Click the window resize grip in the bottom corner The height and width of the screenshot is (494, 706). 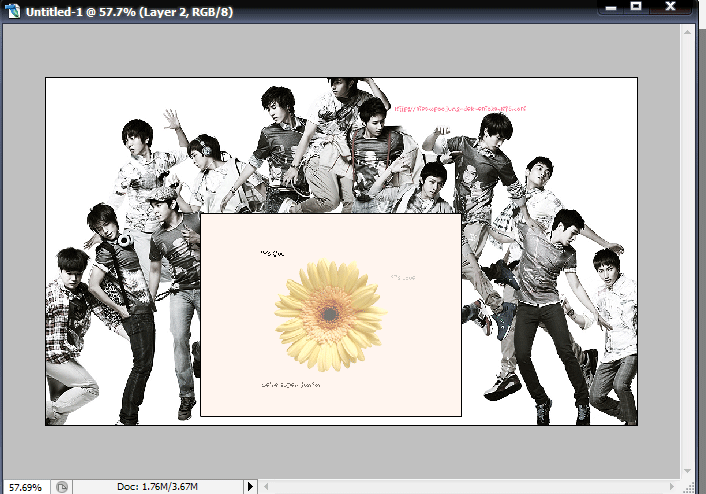click(x=689, y=488)
